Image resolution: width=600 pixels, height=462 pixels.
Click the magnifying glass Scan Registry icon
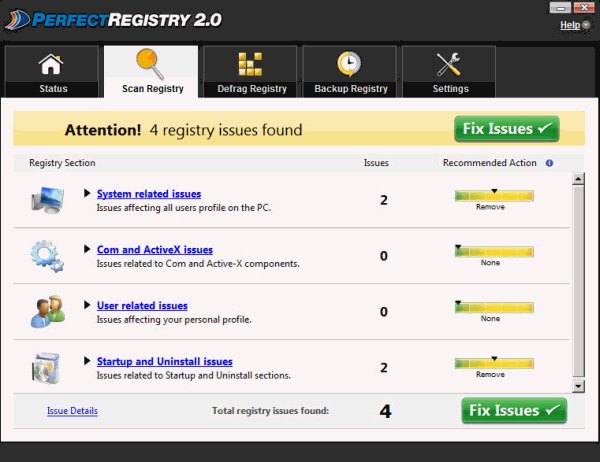[x=150, y=64]
